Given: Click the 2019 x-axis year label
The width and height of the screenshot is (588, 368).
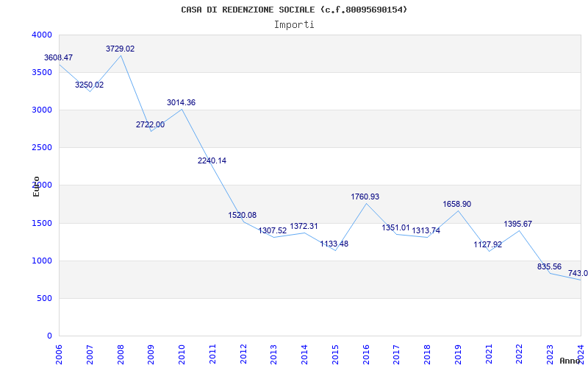Looking at the screenshot, I should tap(458, 354).
